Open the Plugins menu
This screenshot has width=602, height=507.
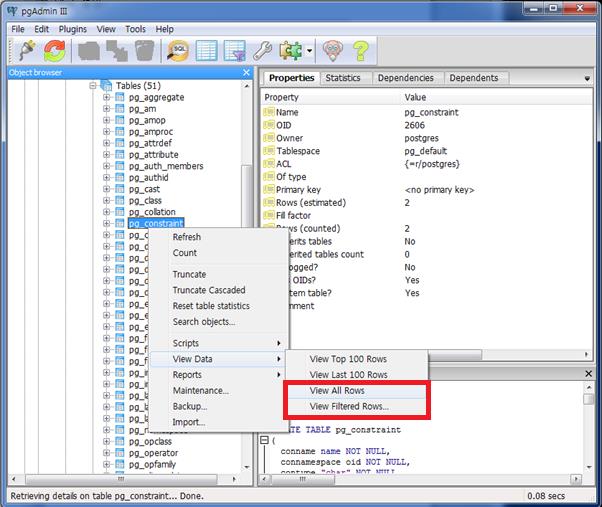coord(72,30)
